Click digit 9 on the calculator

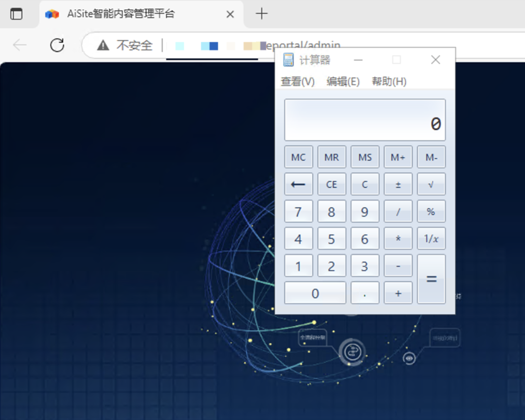365,211
